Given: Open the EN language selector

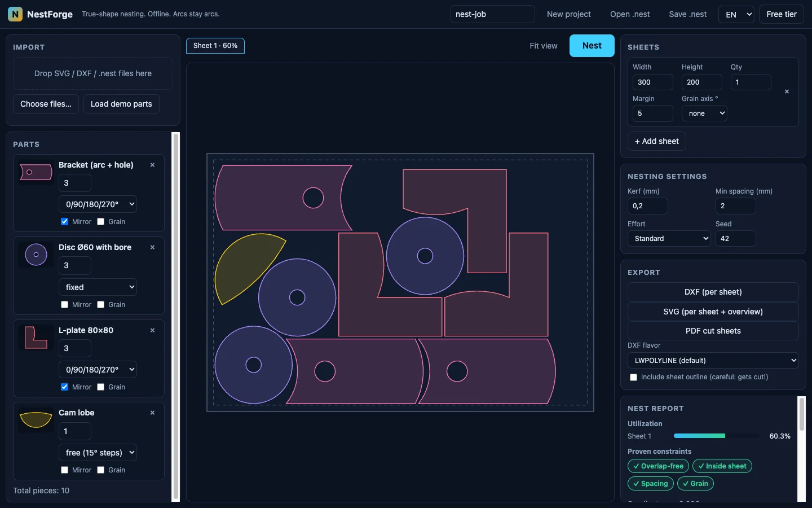Looking at the screenshot, I should pyautogui.click(x=736, y=14).
